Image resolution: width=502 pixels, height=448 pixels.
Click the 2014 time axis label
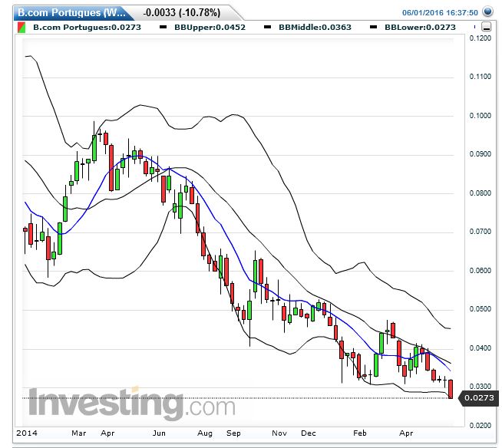[x=27, y=433]
